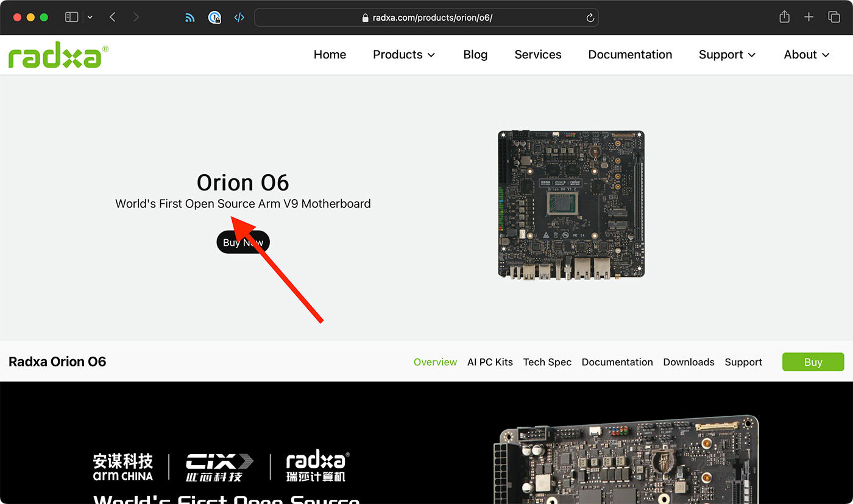Click the Buy Now button
This screenshot has height=504, width=853.
pyautogui.click(x=243, y=242)
